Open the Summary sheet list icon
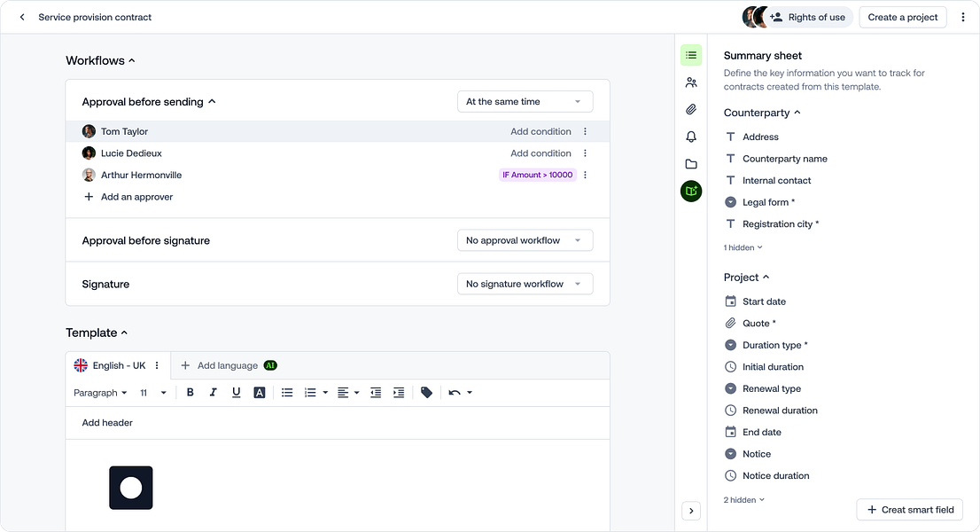Viewport: 980px width, 532px height. pyautogui.click(x=691, y=56)
